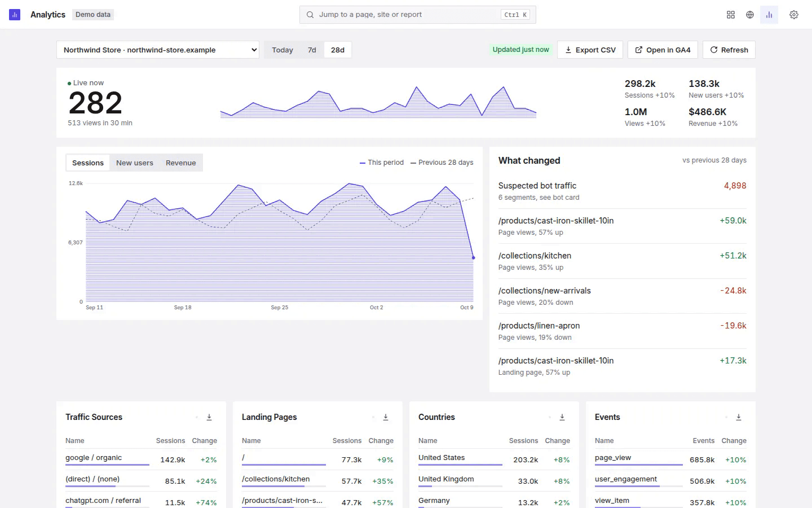The width and height of the screenshot is (812, 508).
Task: Open /collections/kitchen landing page row
Action: (x=317, y=481)
